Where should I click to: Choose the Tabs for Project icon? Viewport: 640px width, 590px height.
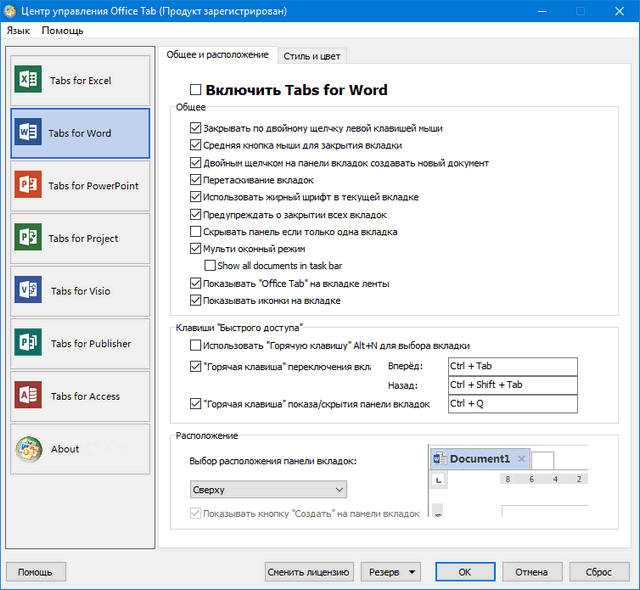click(x=28, y=238)
